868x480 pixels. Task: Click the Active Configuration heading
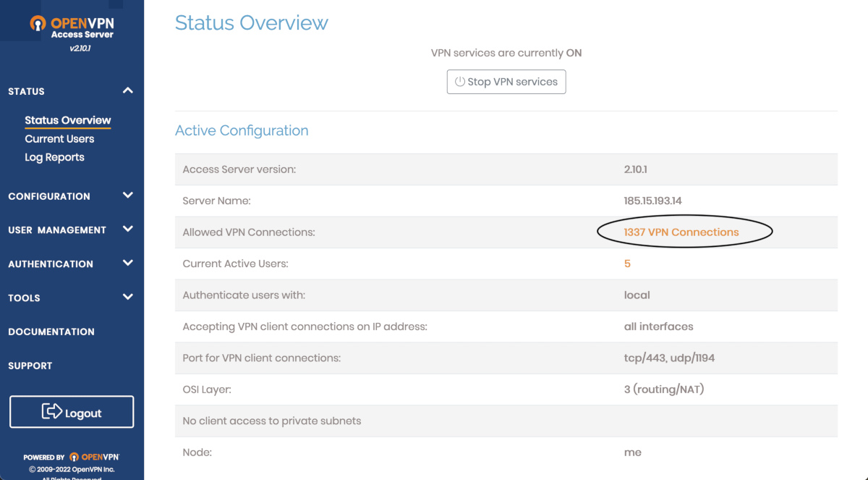[242, 131]
